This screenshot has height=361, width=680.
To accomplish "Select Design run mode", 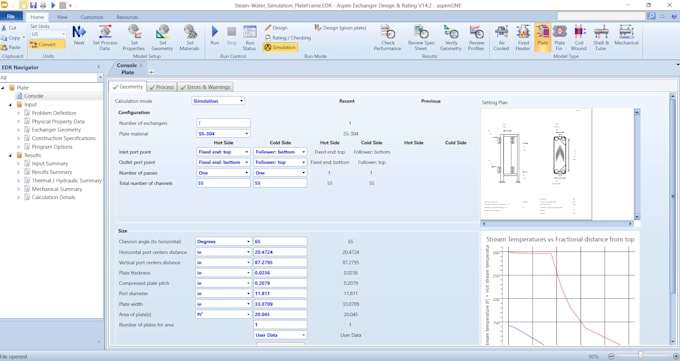I will [276, 28].
